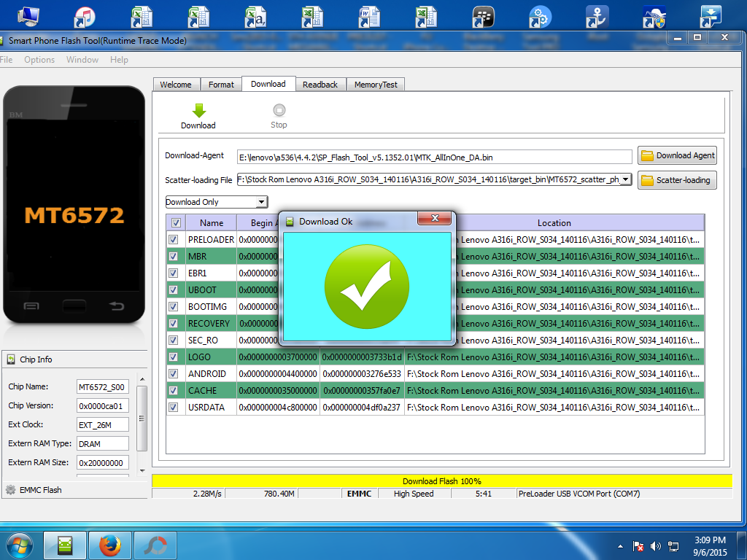Switch to the Readback tab
Viewport: 747px width, 560px height.
320,85
